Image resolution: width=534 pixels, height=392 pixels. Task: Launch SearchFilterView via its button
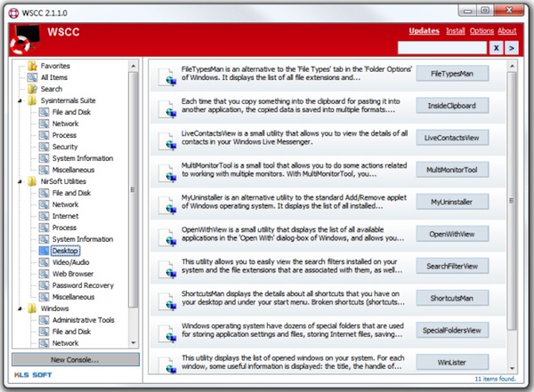click(x=452, y=266)
